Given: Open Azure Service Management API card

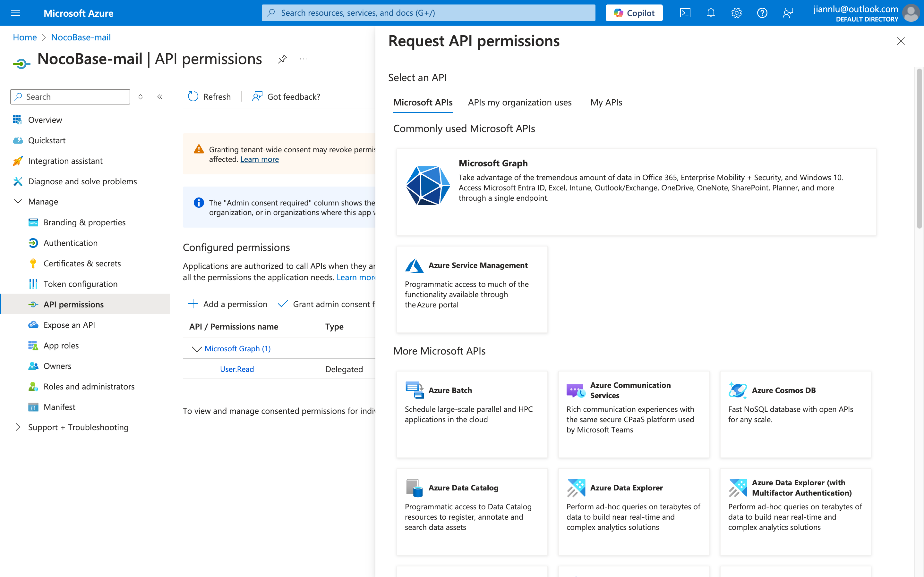Looking at the screenshot, I should 472,289.
